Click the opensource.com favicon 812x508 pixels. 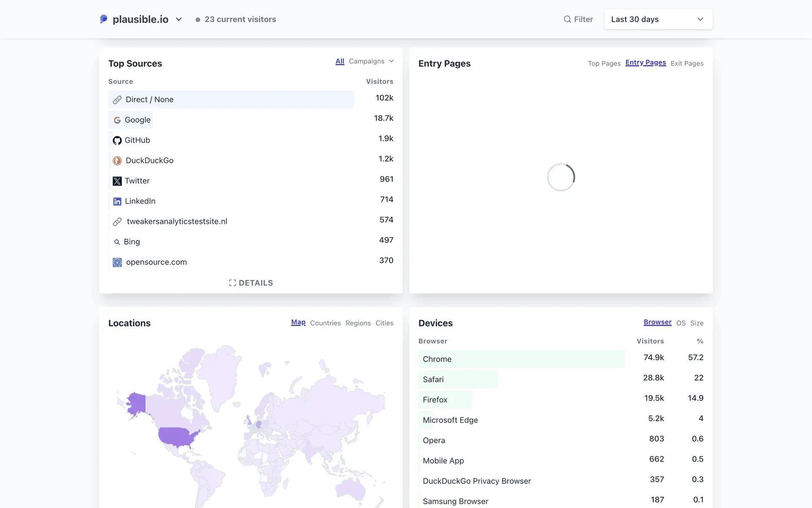pos(117,262)
